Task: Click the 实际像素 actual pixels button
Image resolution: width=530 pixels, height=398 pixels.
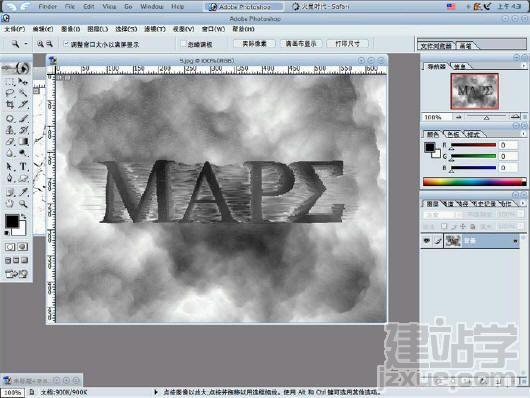Action: [255, 44]
